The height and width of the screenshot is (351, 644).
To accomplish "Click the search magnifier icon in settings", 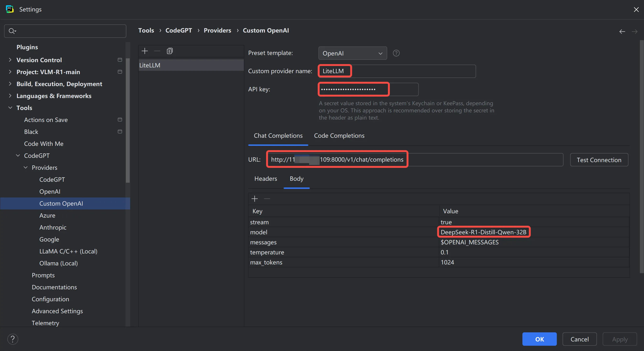I will coord(12,31).
